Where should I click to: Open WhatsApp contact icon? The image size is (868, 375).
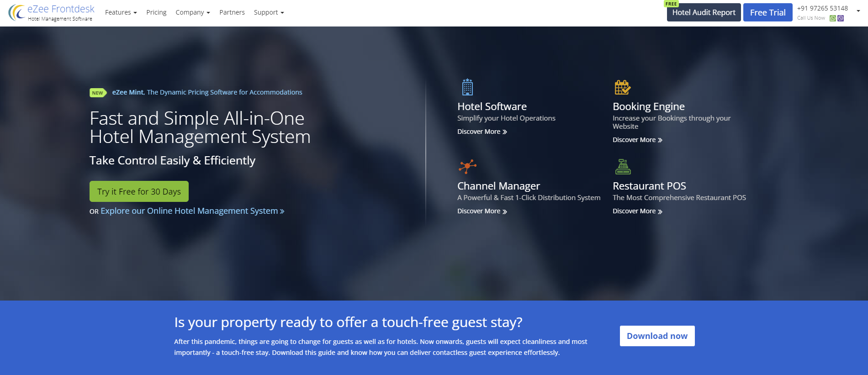tap(833, 18)
